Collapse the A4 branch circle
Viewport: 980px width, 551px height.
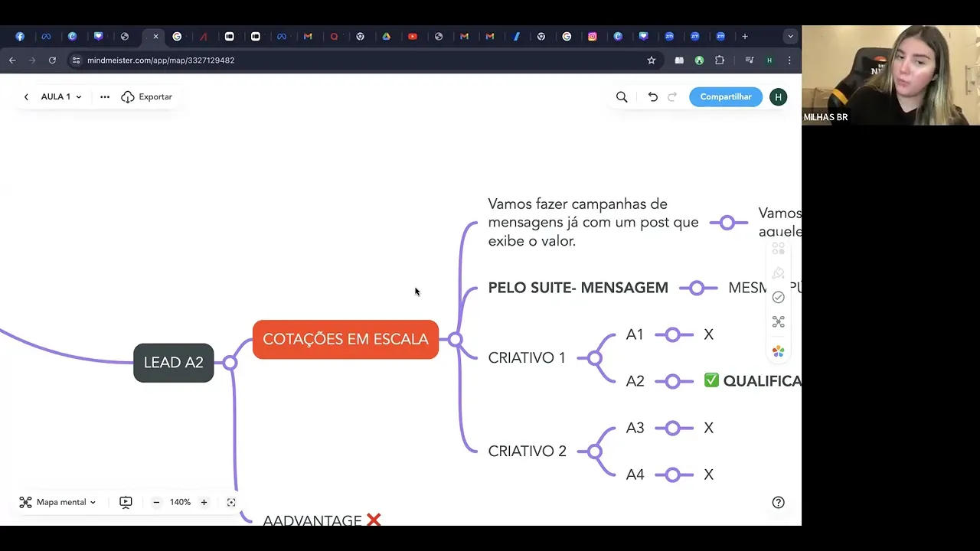coord(673,475)
